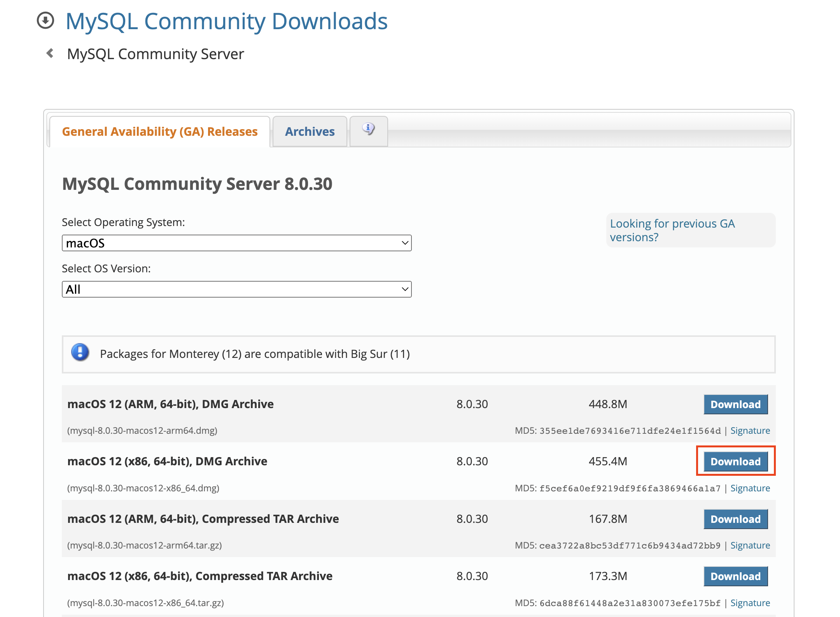Screen dimensions: 840x617
Task: Open Signature link for arm64.dmg
Action: click(750, 431)
